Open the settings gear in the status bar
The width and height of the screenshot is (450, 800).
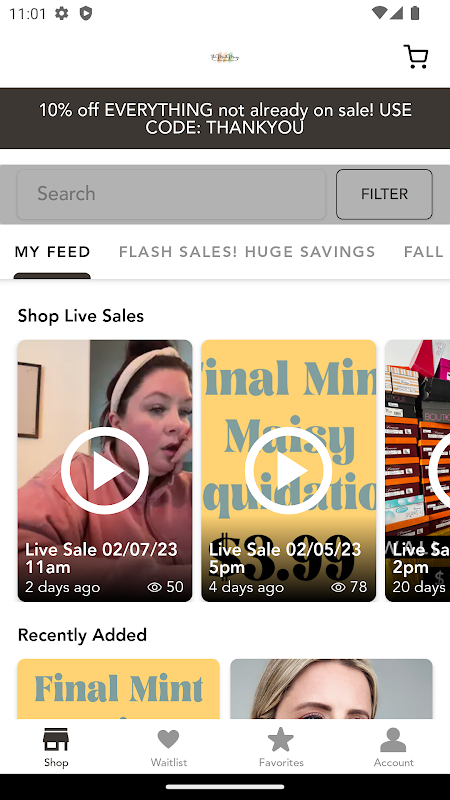61,13
